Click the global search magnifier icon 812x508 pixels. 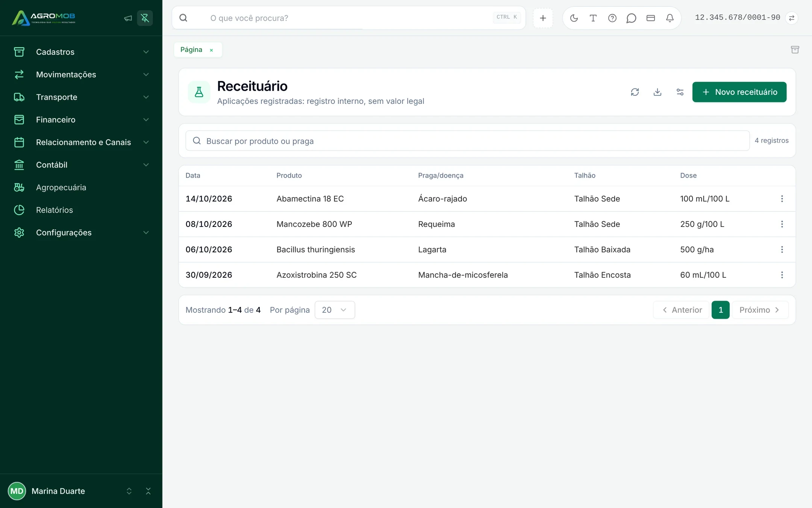click(183, 18)
